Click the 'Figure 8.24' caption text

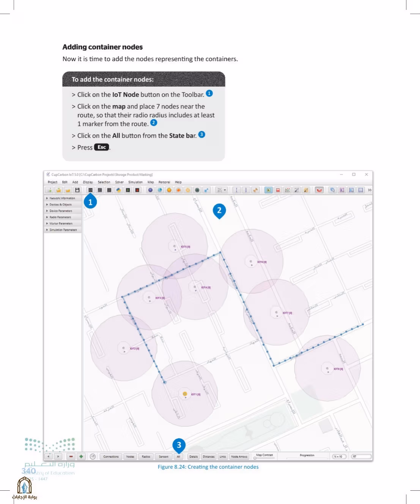pyautogui.click(x=208, y=467)
